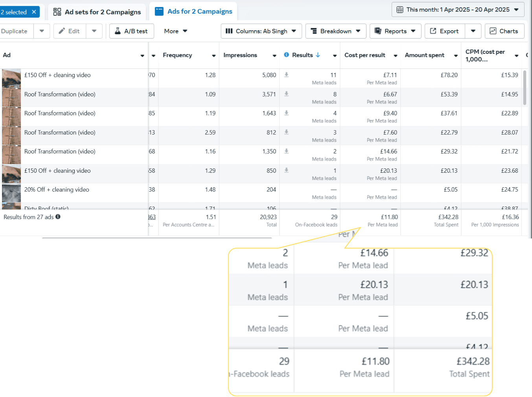Click thumbnail of 20% Off + cleaning video ad
This screenshot has height=397, width=532.
tap(11, 193)
